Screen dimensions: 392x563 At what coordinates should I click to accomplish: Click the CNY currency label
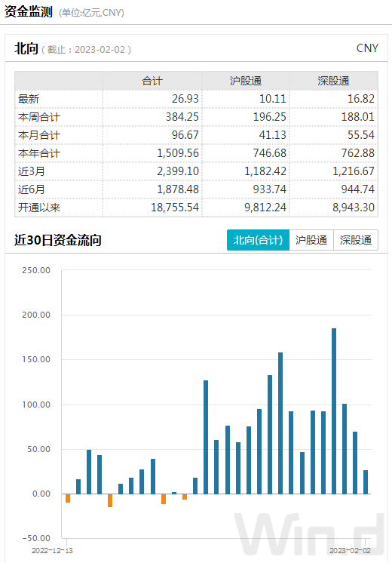pyautogui.click(x=367, y=48)
